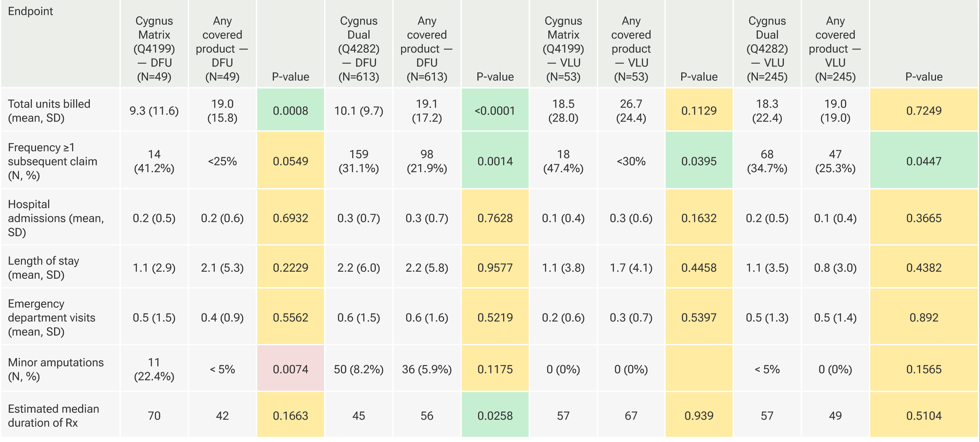Click the Cygnus Dual (Q4282) VLU header
This screenshot has height=442, width=980.
767,49
